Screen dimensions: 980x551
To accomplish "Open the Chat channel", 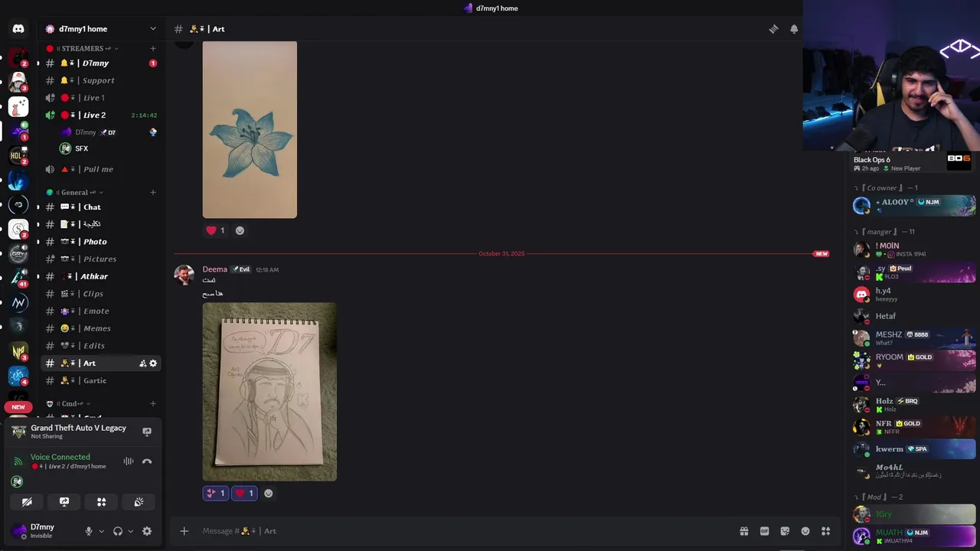I will 101,207.
